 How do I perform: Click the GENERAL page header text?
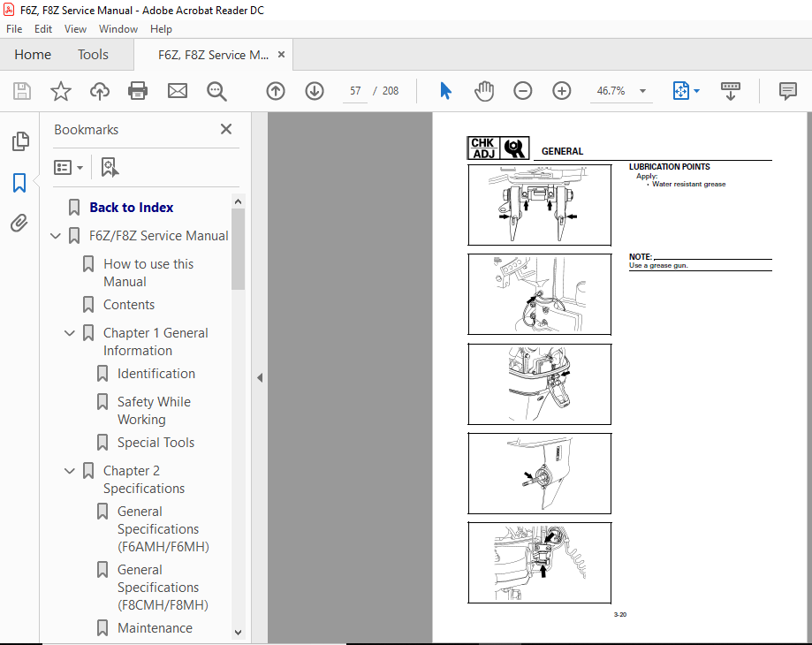tap(563, 151)
